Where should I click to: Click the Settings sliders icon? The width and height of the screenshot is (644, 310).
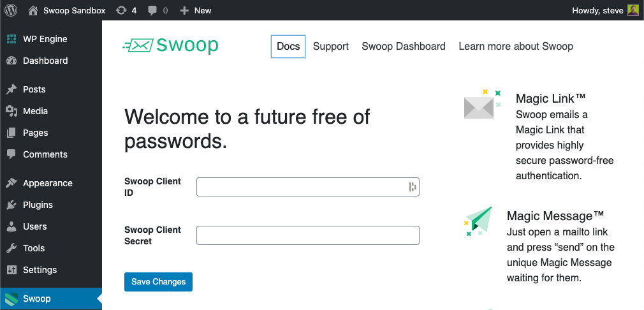pos(11,270)
